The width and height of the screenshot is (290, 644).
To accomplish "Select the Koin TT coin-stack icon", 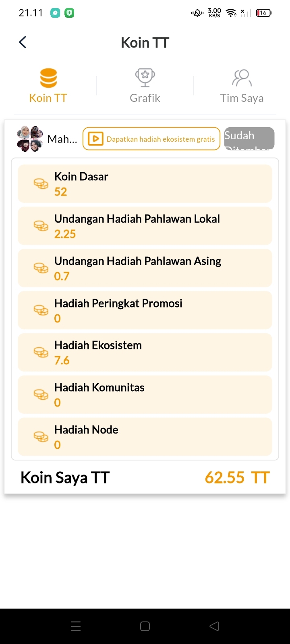I will click(x=48, y=78).
